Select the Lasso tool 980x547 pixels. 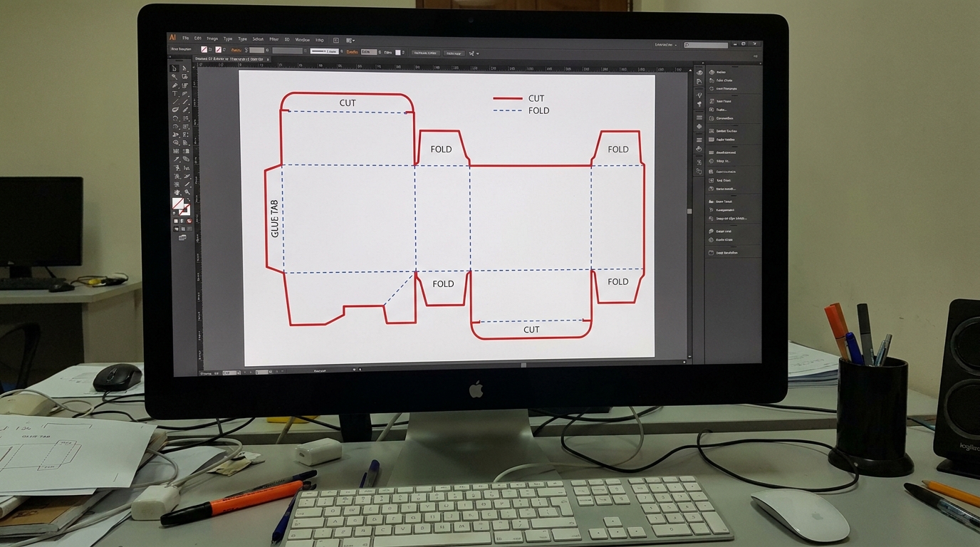(x=185, y=76)
